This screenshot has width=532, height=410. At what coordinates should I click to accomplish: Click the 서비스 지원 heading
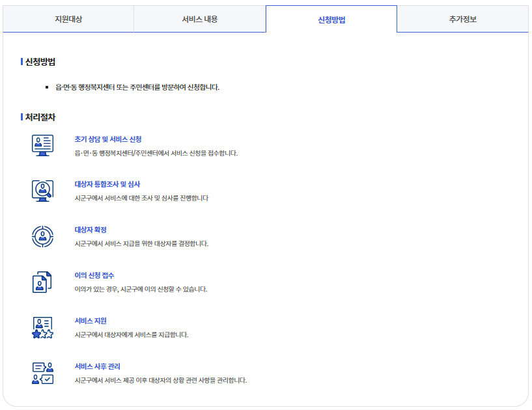click(x=91, y=321)
